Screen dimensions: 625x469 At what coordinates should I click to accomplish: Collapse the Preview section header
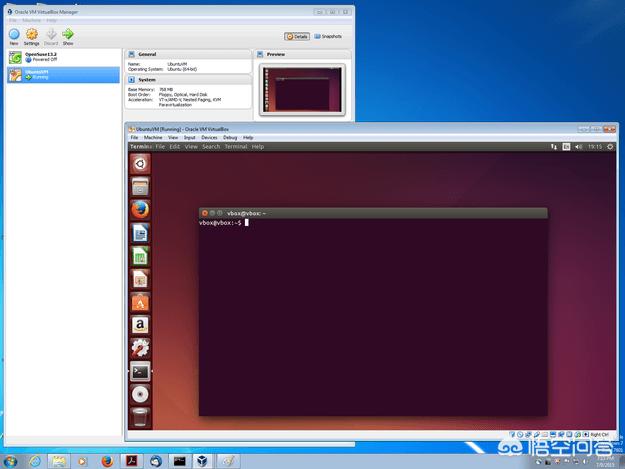(275, 54)
